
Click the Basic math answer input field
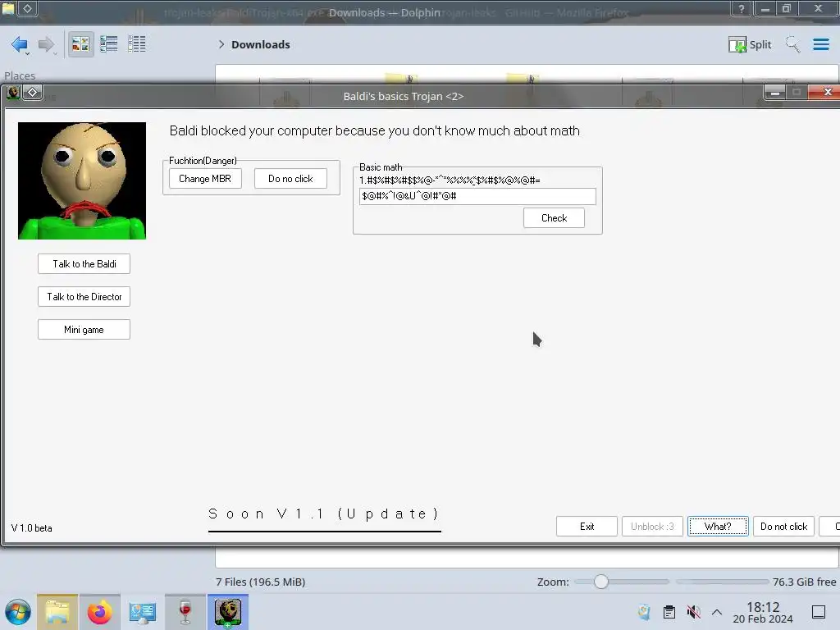coord(477,196)
